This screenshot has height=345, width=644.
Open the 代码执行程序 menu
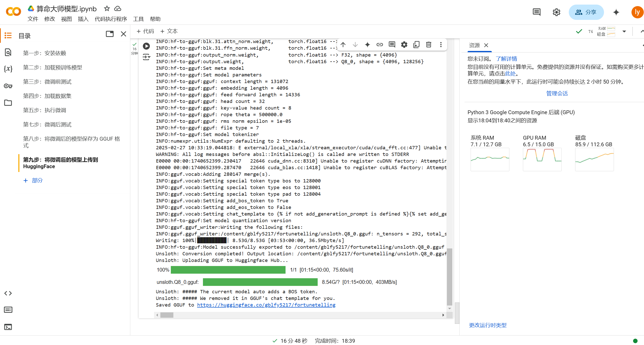(111, 19)
